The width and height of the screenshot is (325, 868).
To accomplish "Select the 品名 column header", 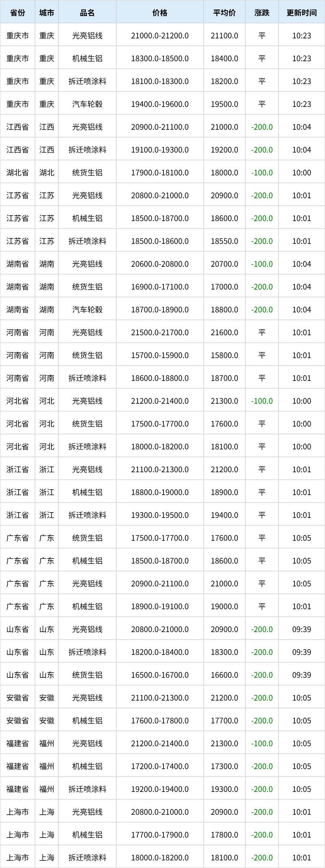I will pos(87,13).
